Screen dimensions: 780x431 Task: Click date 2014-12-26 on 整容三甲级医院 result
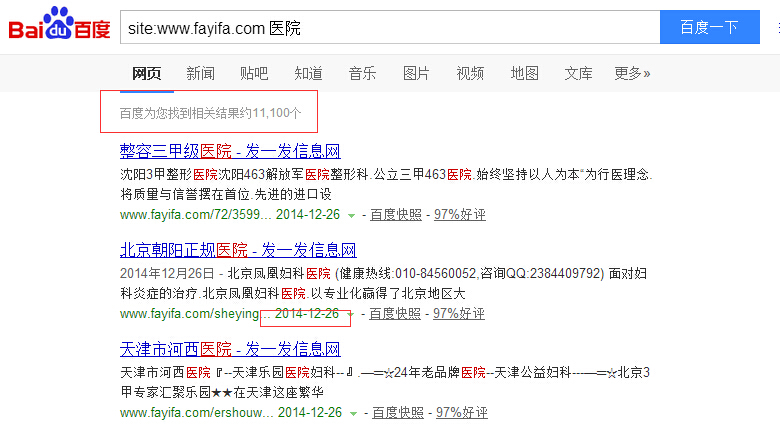308,215
